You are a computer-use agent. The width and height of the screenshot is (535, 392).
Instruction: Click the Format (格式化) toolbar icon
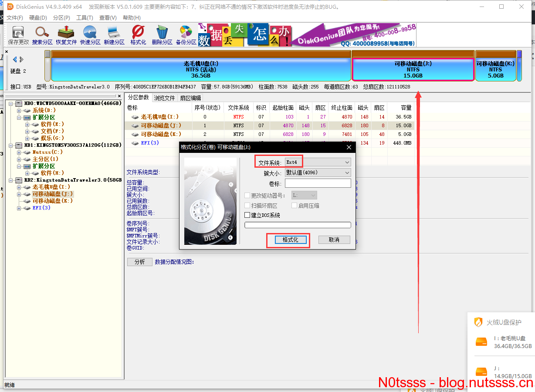point(138,35)
